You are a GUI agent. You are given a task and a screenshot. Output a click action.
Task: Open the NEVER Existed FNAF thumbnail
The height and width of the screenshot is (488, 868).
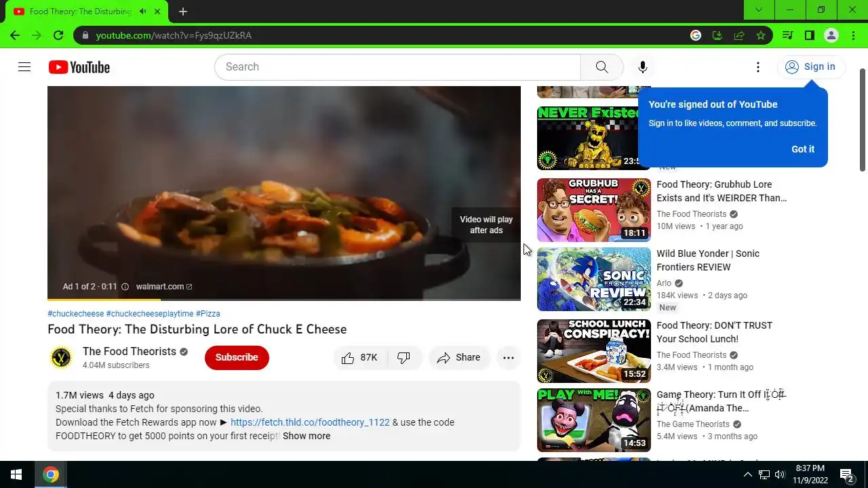click(589, 138)
